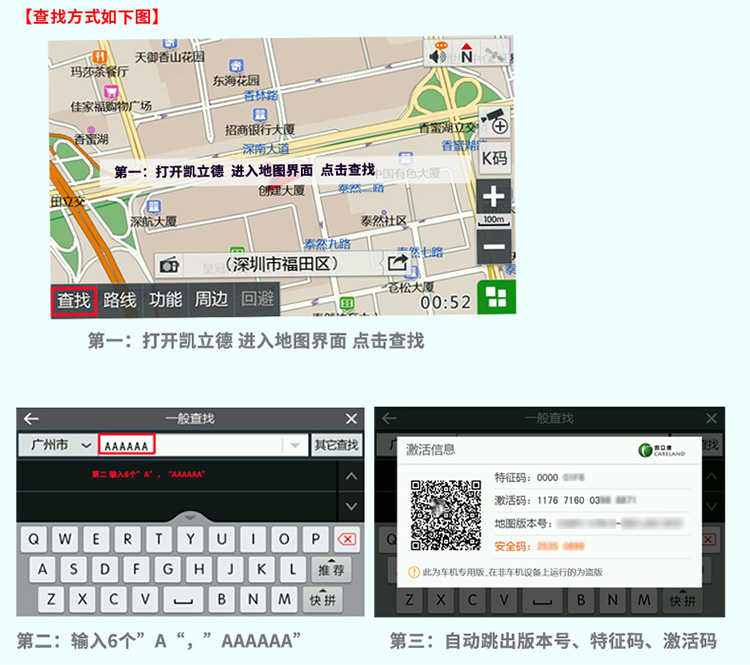Zoom in the map with plus button
Image resolution: width=750 pixels, height=665 pixels.
coord(494,197)
